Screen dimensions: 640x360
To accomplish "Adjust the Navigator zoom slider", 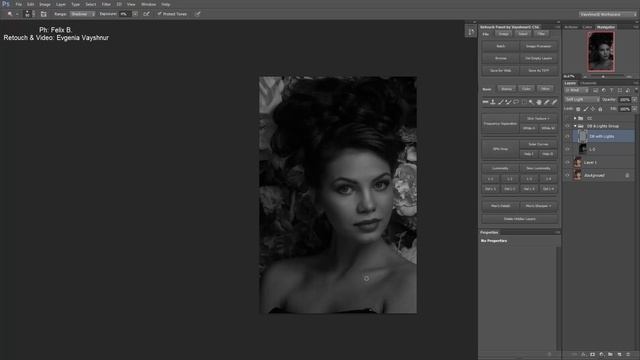I will pos(603,76).
